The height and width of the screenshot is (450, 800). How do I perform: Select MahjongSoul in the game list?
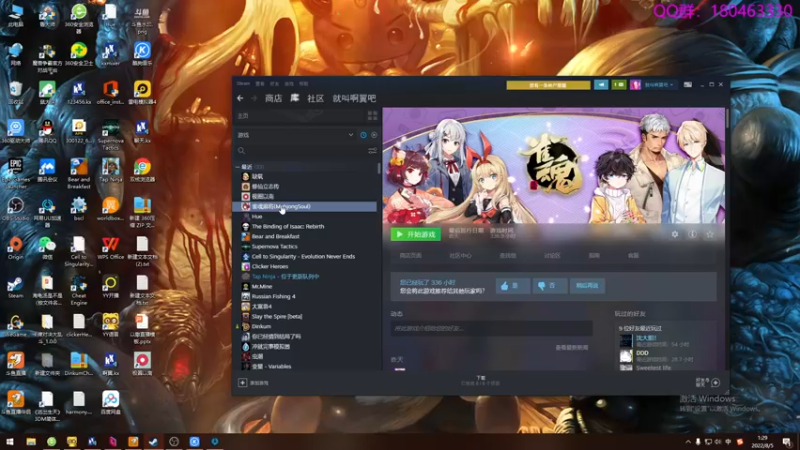pyautogui.click(x=305, y=207)
